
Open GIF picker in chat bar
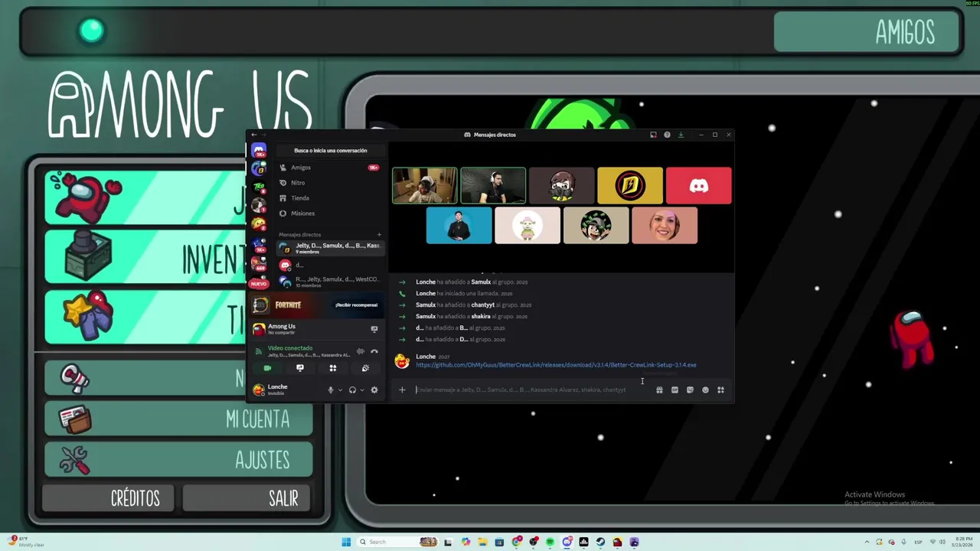pyautogui.click(x=675, y=390)
